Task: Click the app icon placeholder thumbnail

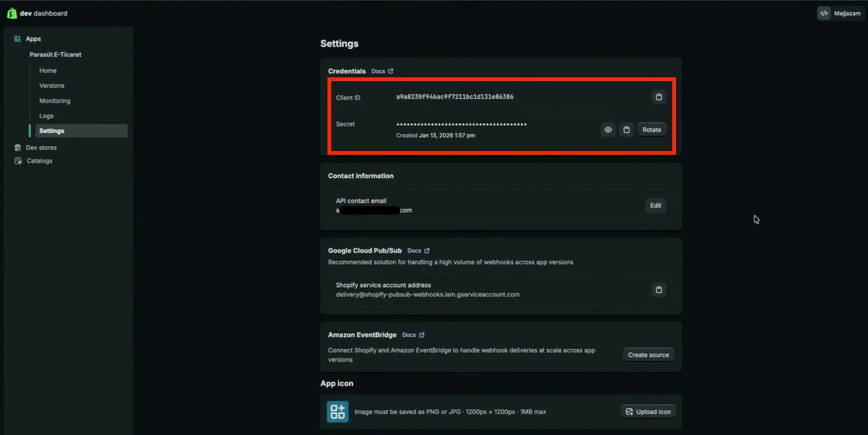Action: 337,412
